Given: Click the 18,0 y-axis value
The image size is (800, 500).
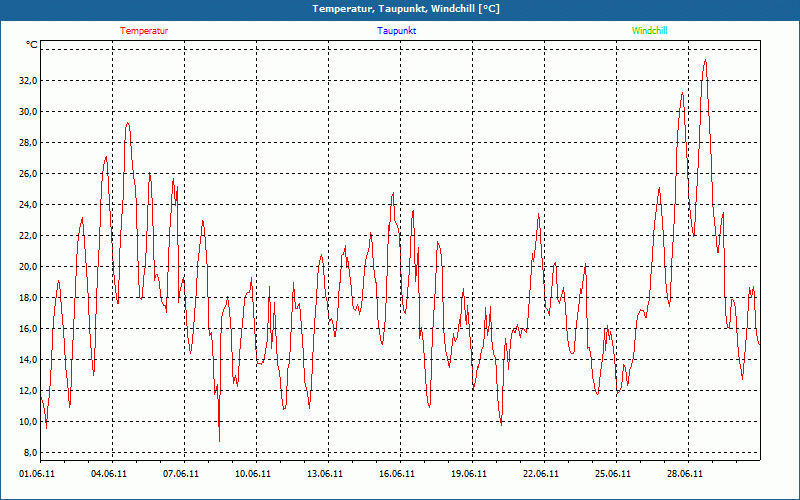Looking at the screenshot, I should 27,298.
